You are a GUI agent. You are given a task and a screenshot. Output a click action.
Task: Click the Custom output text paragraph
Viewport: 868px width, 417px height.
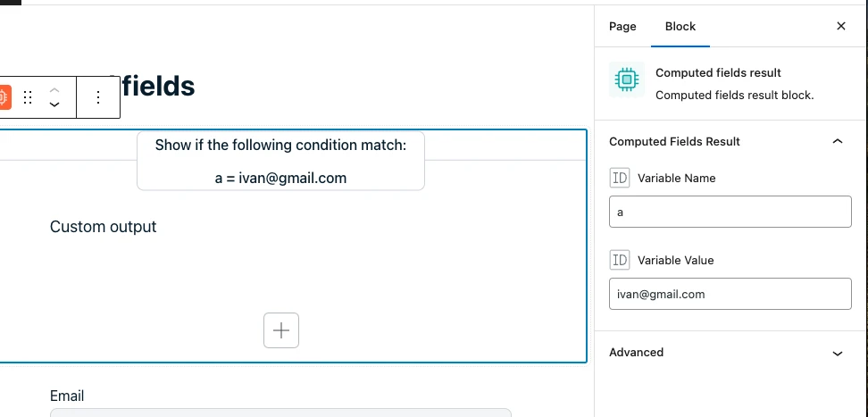point(104,227)
